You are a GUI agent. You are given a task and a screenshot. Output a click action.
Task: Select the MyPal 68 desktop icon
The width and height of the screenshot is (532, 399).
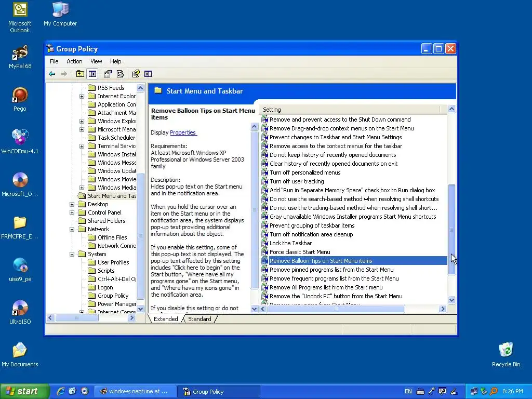[x=20, y=57]
